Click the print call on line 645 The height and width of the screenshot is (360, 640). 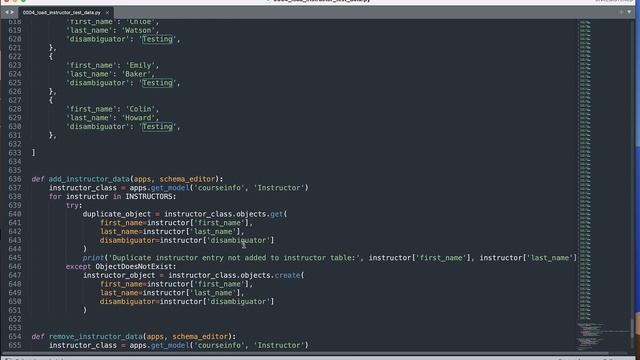pos(93,258)
